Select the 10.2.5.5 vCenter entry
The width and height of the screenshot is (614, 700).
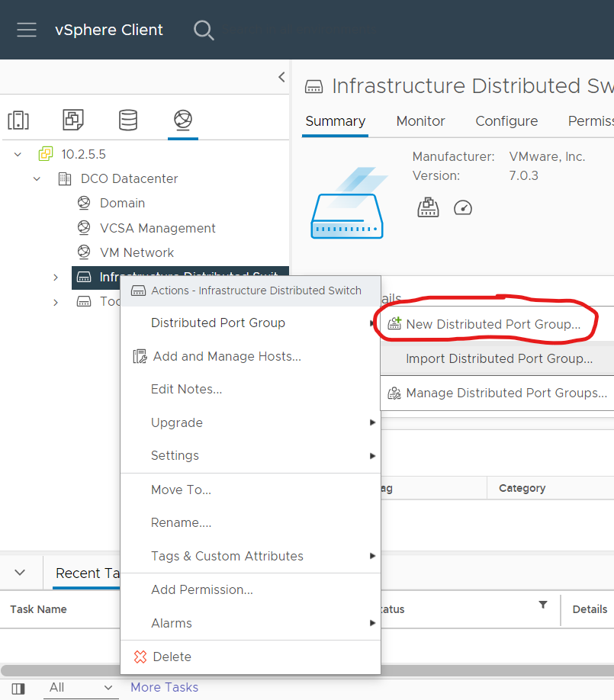tap(83, 155)
